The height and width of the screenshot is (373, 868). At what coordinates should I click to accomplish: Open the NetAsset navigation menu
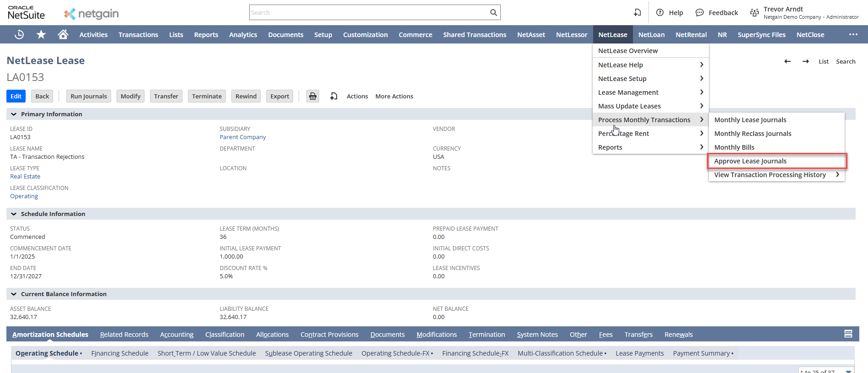pos(531,34)
